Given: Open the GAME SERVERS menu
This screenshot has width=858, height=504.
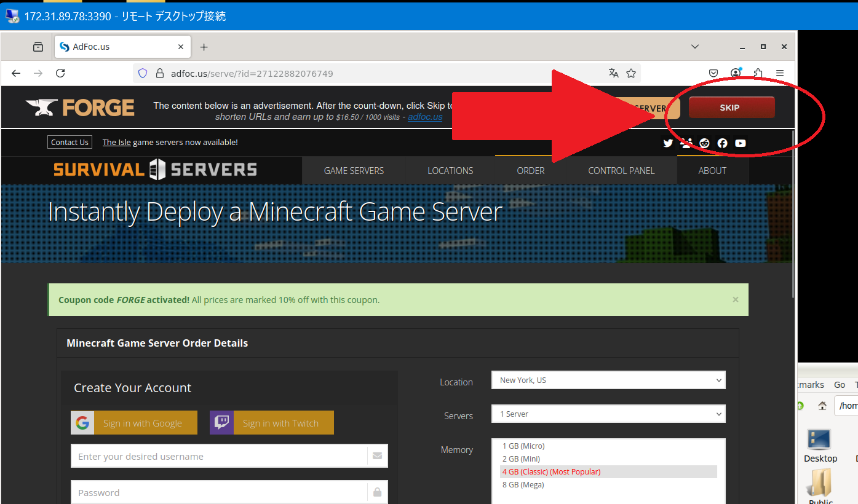Looking at the screenshot, I should point(354,171).
